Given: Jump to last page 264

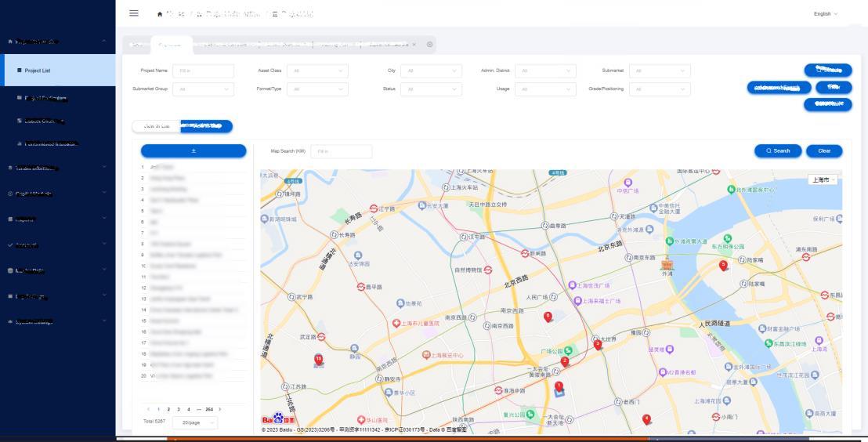Looking at the screenshot, I should (209, 409).
